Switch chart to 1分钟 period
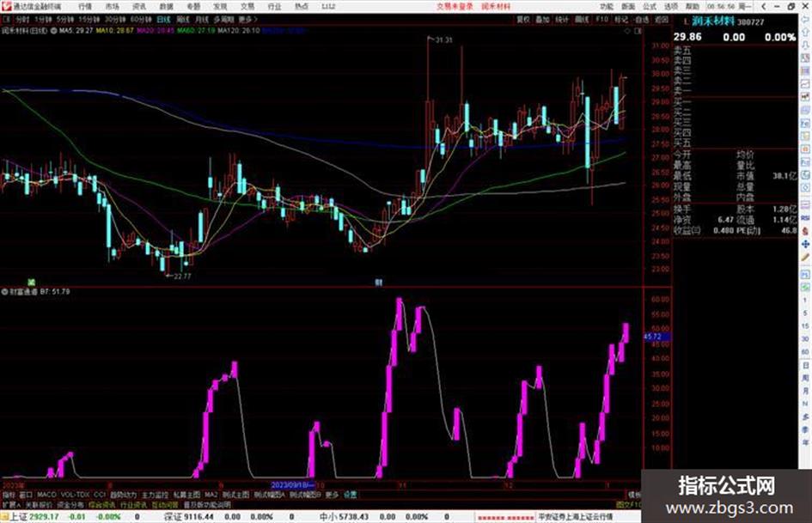The height and width of the screenshot is (523, 812). click(x=43, y=19)
